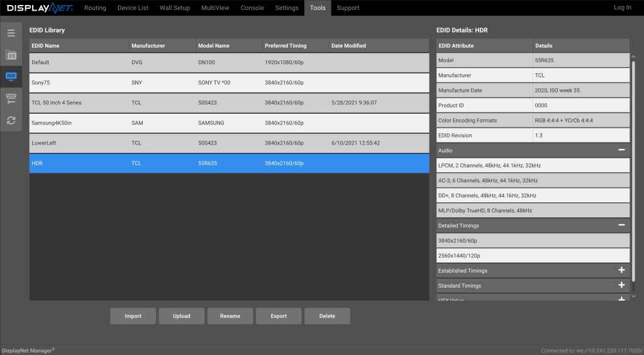Collapse the Detailed Timings section
The width and height of the screenshot is (644, 355).
[x=621, y=226]
